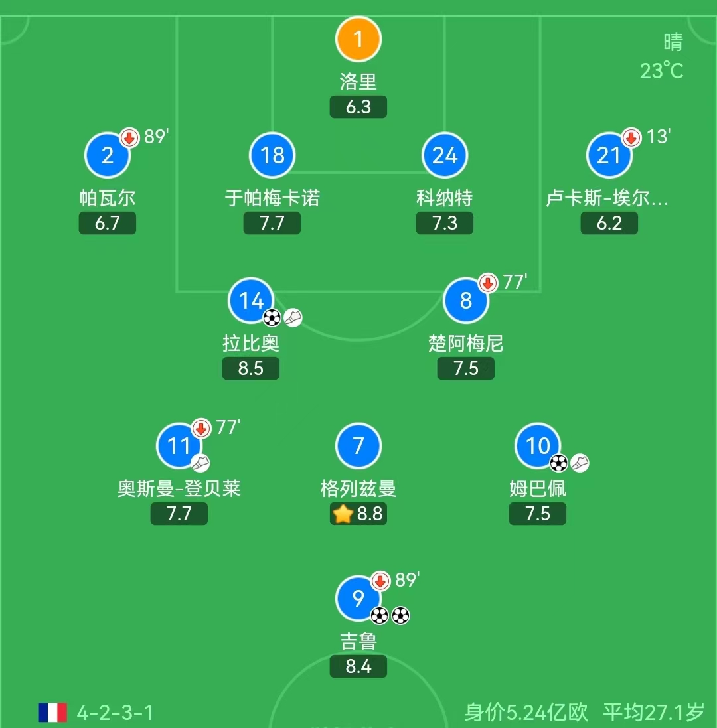This screenshot has height=728, width=717.
Task: Click the French flag at bottom left
Action: pyautogui.click(x=52, y=711)
